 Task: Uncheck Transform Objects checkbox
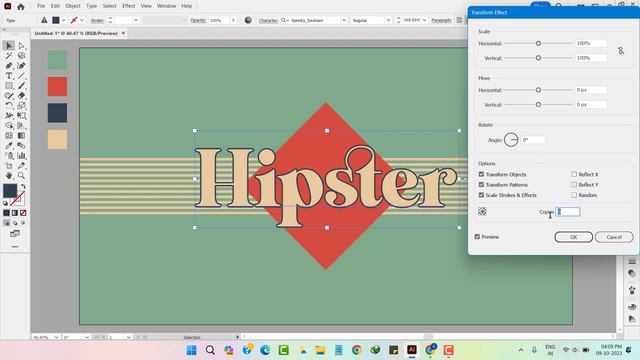click(x=481, y=174)
